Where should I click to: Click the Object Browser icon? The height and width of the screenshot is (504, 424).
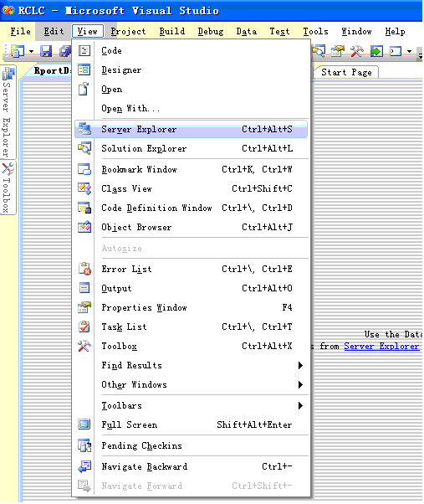click(84, 227)
